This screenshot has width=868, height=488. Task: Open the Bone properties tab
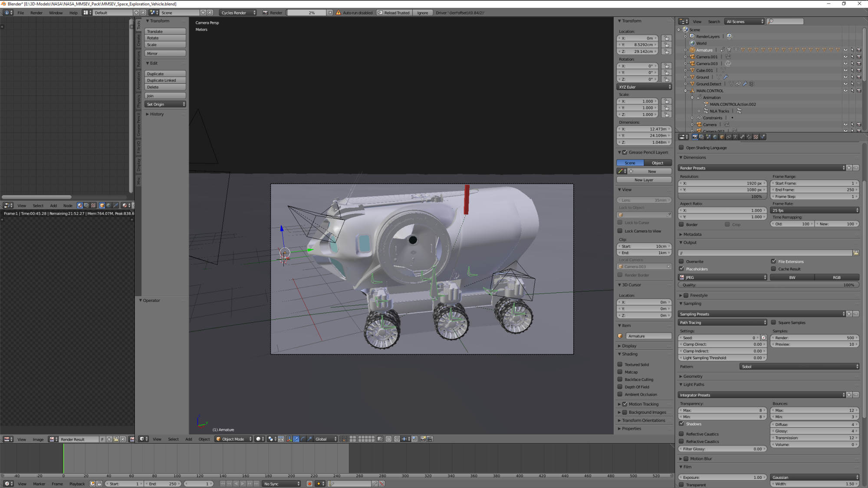coord(742,137)
